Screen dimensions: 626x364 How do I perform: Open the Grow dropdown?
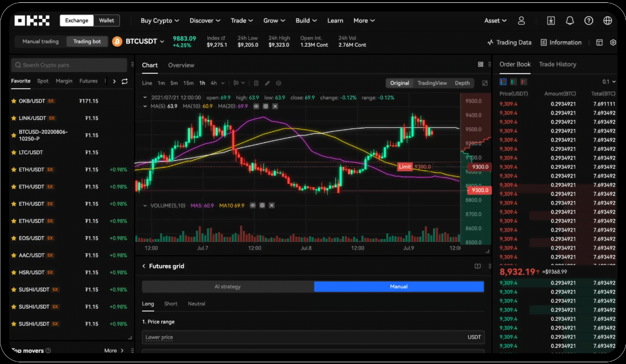click(274, 21)
